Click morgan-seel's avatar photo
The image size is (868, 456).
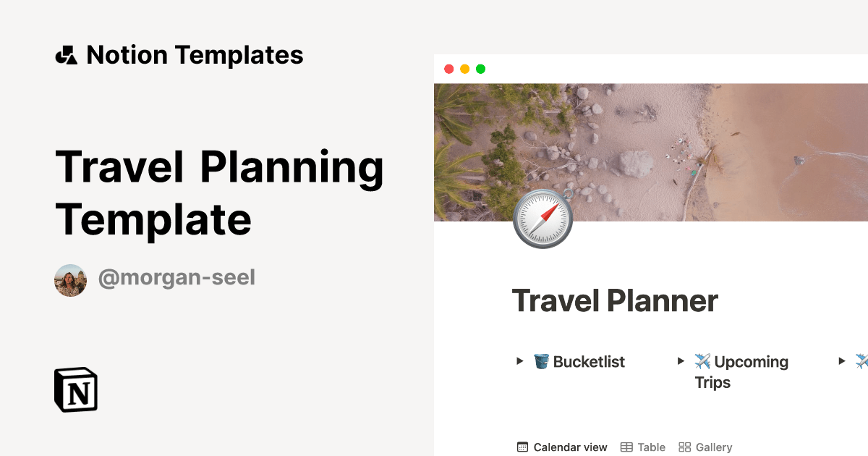click(70, 279)
